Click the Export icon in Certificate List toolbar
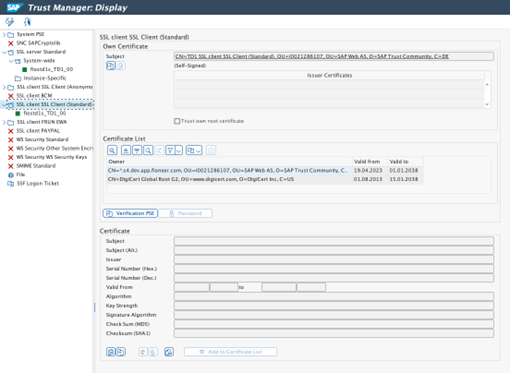 click(191, 151)
